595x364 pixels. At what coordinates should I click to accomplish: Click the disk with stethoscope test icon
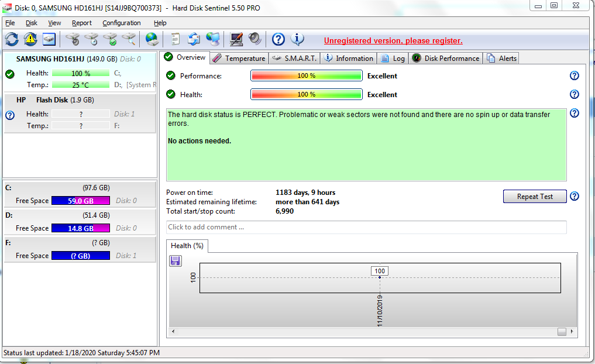pos(73,39)
